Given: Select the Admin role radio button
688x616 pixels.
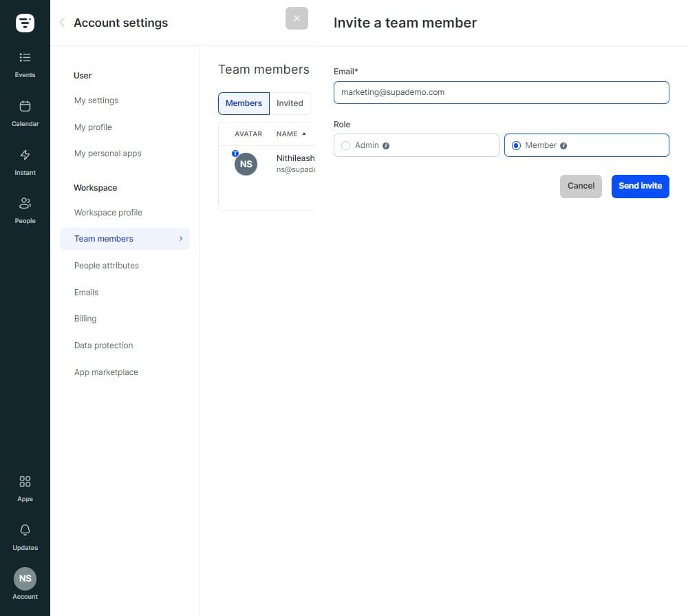Looking at the screenshot, I should click(x=345, y=145).
